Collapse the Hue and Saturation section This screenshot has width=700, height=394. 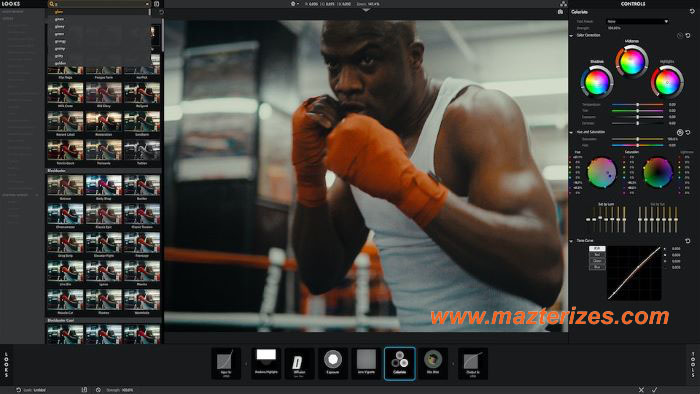(x=571, y=133)
